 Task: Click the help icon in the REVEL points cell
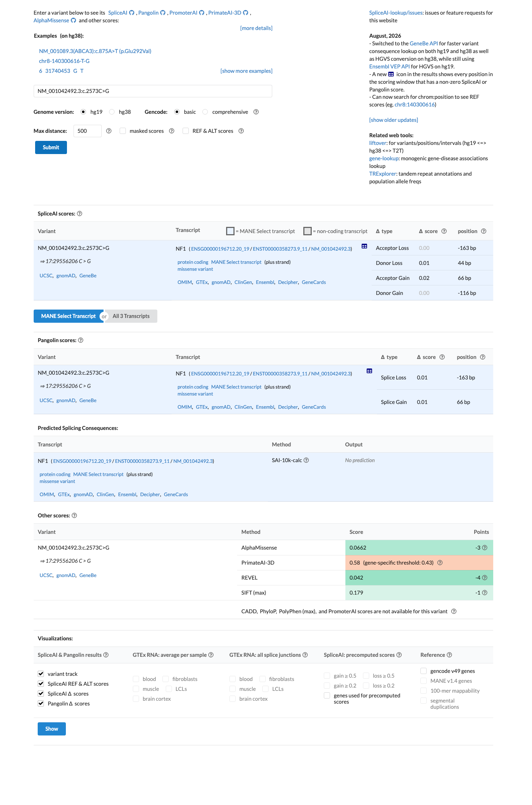(x=485, y=578)
